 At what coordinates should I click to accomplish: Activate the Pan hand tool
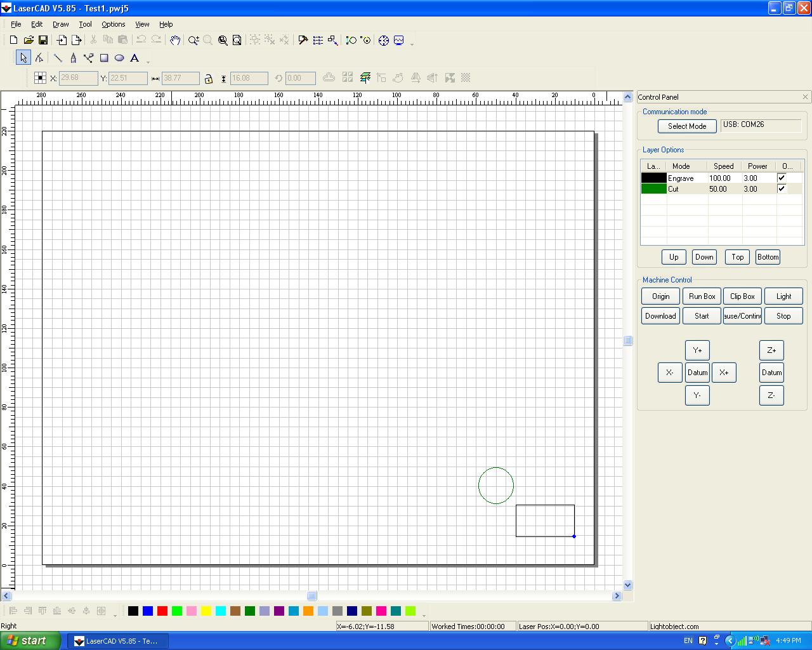(x=174, y=40)
